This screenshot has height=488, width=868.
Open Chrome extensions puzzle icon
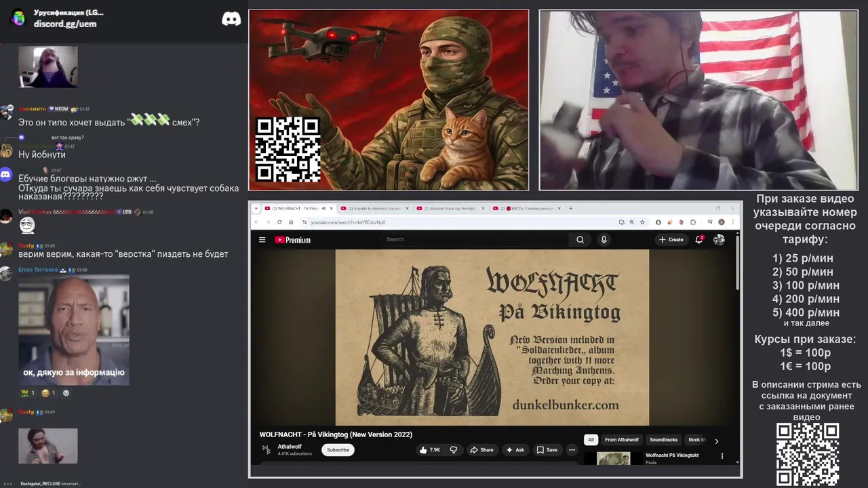[693, 222]
